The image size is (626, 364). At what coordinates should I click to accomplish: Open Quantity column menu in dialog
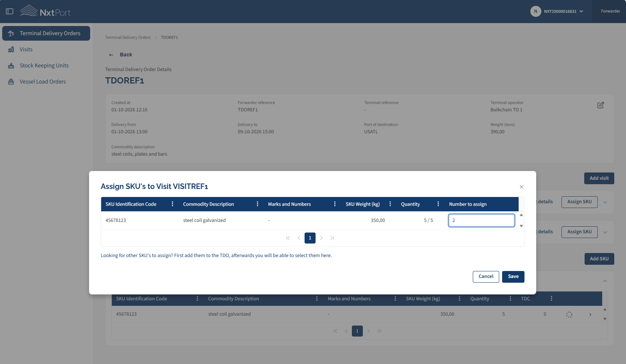[x=438, y=204]
